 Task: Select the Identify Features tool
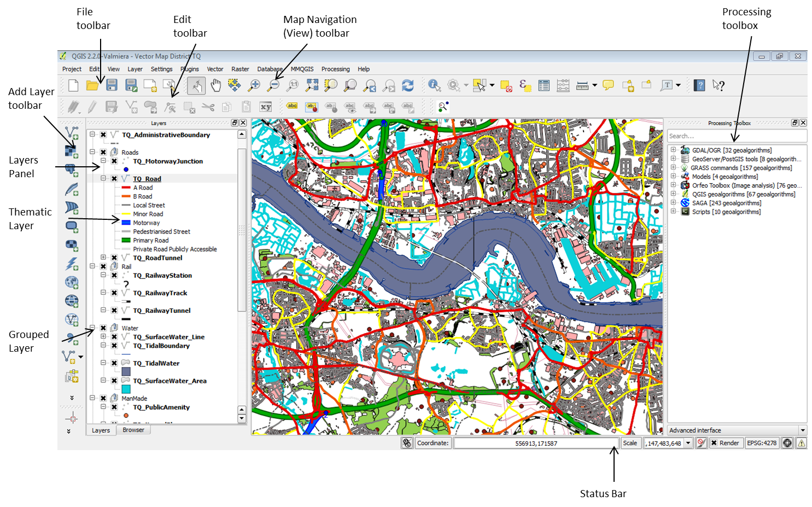435,85
